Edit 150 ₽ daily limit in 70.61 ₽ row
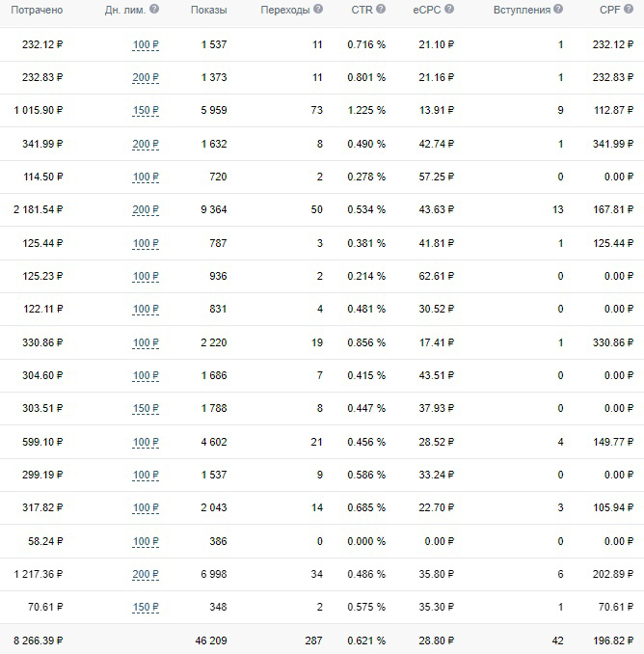The image size is (644, 654). point(146,608)
